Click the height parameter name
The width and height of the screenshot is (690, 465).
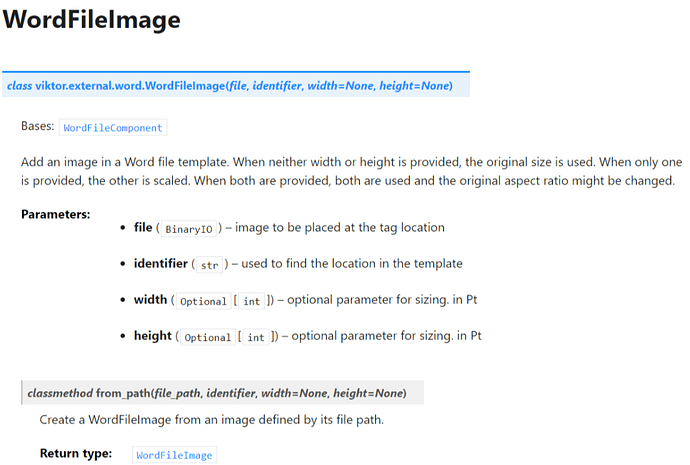[x=152, y=336]
